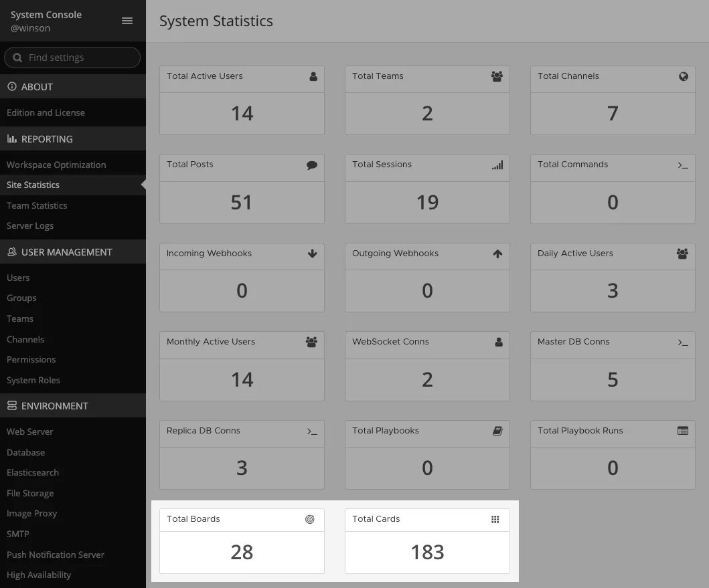This screenshot has height=588, width=709.
Task: Click the book icon on Total Playbooks card
Action: 497,431
